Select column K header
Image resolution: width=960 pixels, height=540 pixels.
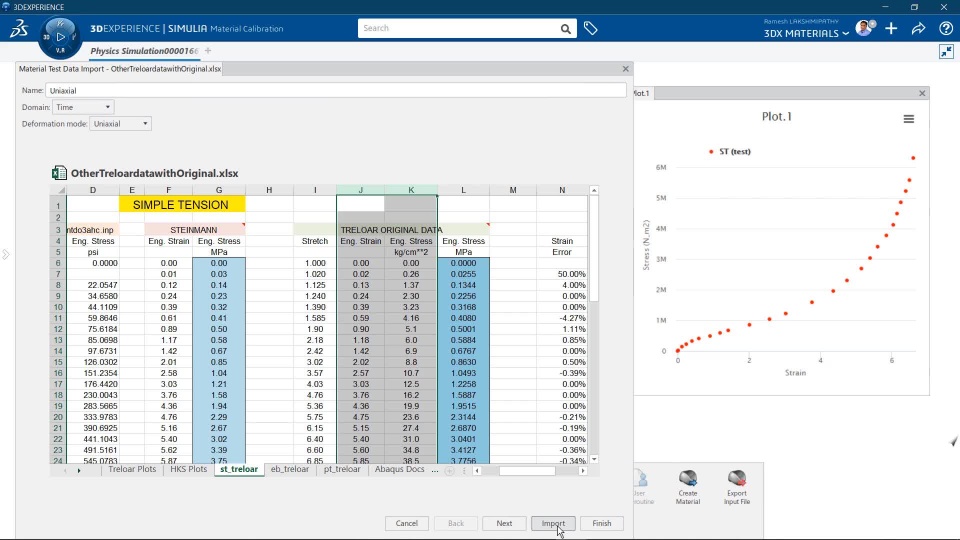[x=411, y=190]
